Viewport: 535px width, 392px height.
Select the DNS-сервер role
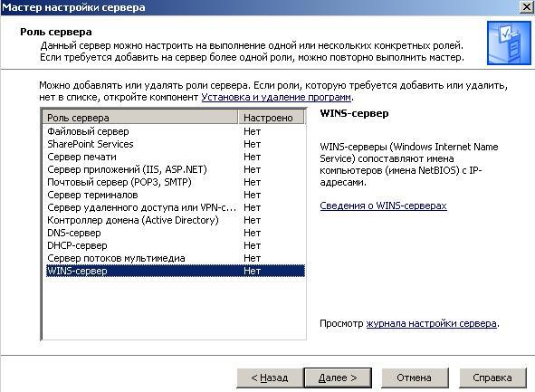coord(175,233)
